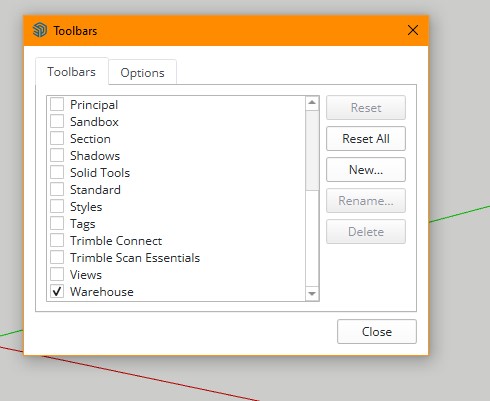The image size is (490, 401).
Task: Enable the Standard toolbar
Action: [x=57, y=189]
